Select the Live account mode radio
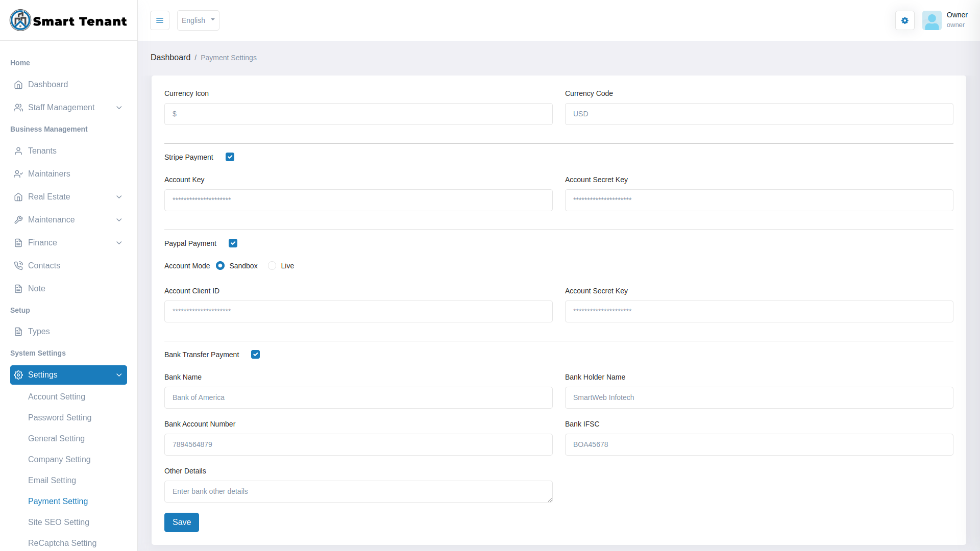The height and width of the screenshot is (551, 980). pos(272,266)
